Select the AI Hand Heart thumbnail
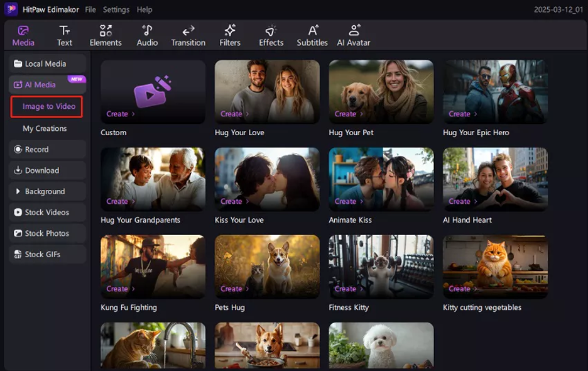The height and width of the screenshot is (371, 588). 496,179
